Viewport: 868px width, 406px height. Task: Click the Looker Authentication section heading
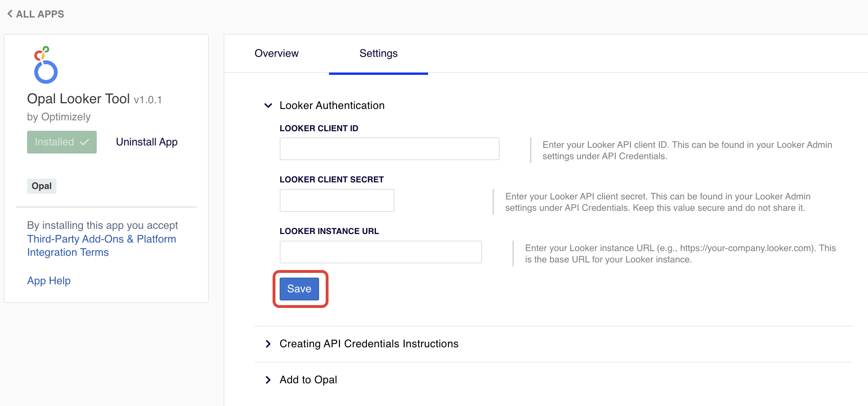[x=331, y=106]
